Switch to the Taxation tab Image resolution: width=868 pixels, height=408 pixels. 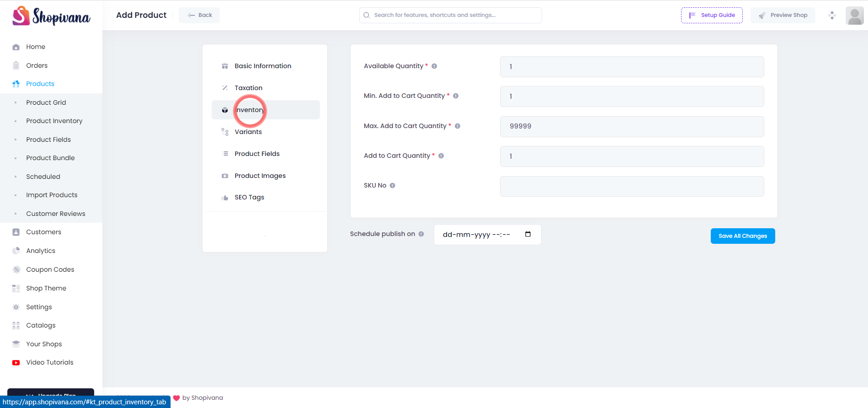point(266,88)
